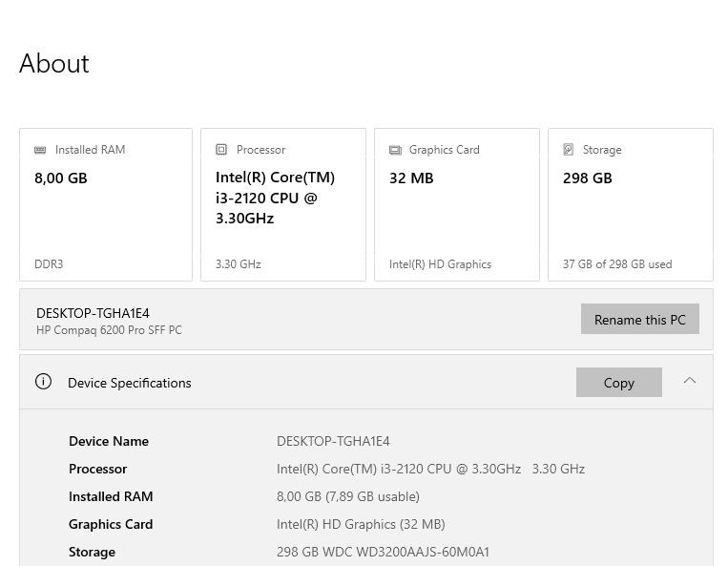
Task: Click the About page title
Action: [54, 64]
